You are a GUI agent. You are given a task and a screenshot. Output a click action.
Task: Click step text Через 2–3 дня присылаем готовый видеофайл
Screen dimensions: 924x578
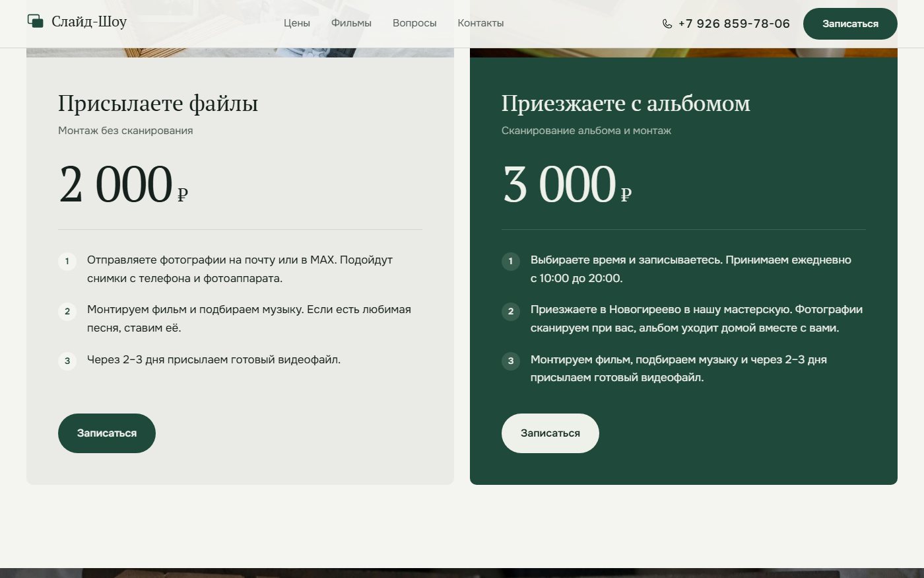click(x=214, y=360)
